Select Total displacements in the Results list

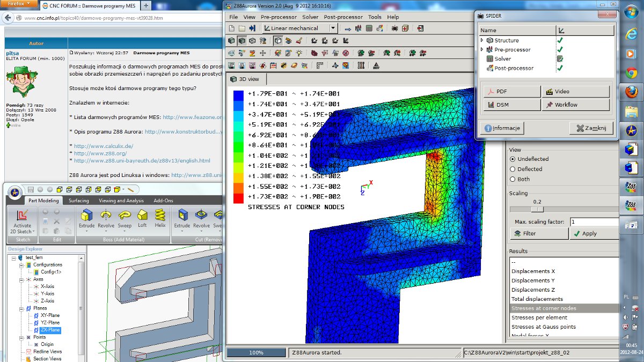[563, 299]
